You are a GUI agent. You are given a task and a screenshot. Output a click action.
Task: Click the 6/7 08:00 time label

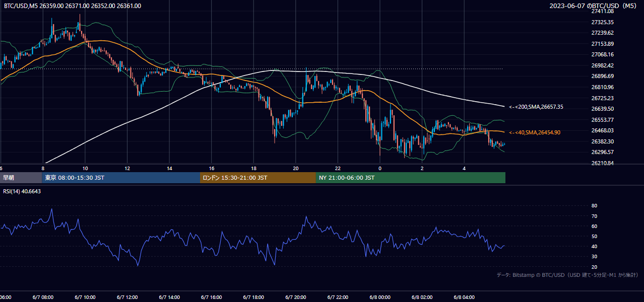pyautogui.click(x=43, y=297)
